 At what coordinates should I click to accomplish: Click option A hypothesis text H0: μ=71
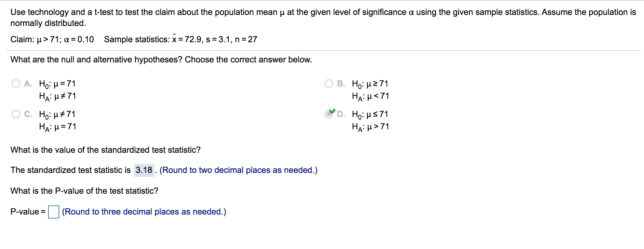(58, 84)
